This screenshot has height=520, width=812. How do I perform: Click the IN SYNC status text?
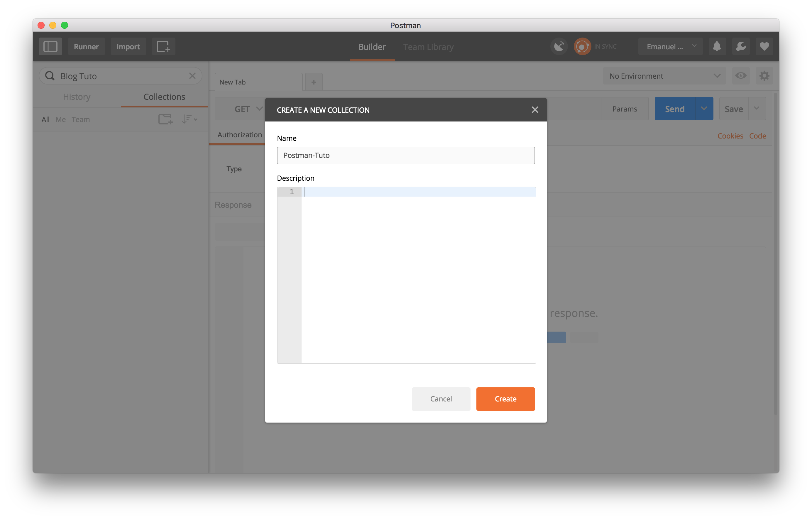[x=605, y=47]
